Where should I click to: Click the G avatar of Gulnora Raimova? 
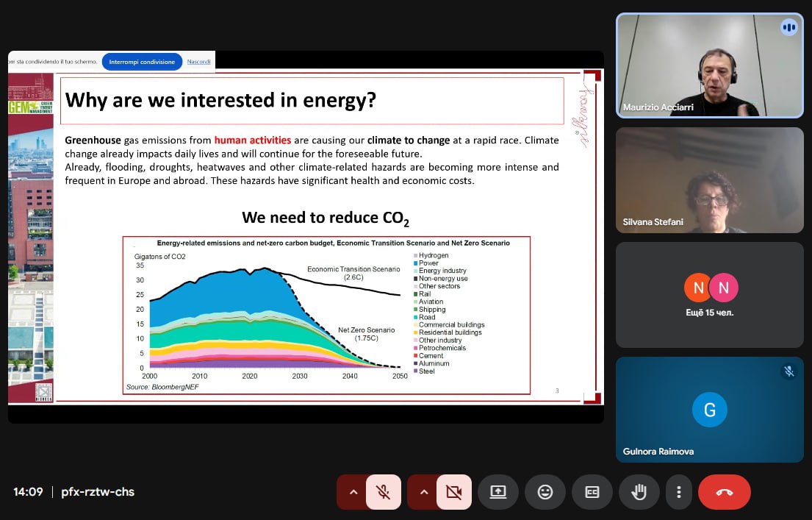tap(709, 410)
